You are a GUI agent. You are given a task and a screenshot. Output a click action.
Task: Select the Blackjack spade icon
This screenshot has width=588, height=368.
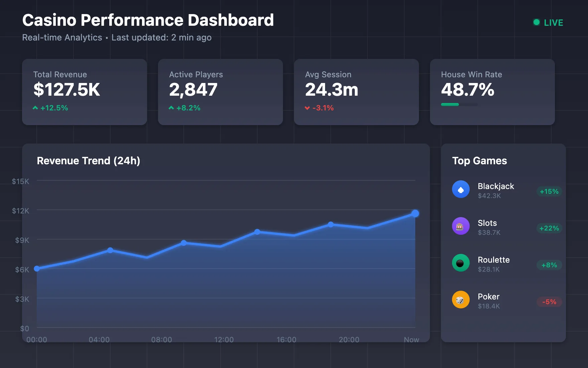(460, 189)
